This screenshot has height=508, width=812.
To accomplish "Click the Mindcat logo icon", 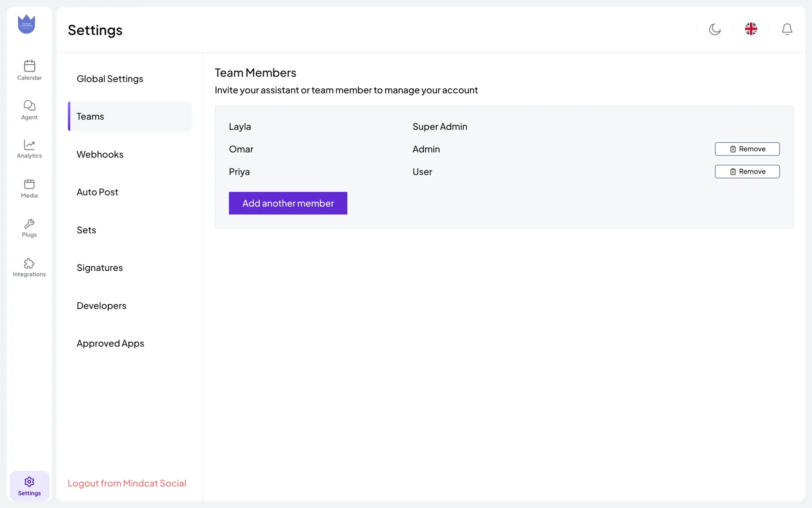I will tap(26, 24).
